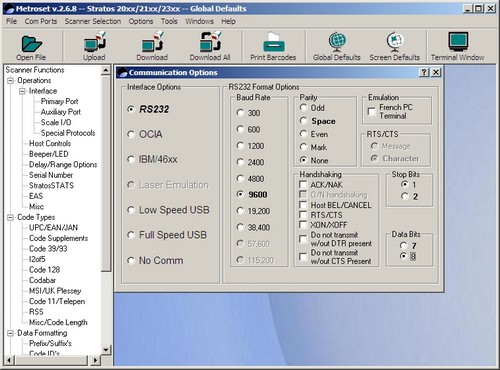
Task: Select Scale I/O tree item
Action: [x=56, y=122]
